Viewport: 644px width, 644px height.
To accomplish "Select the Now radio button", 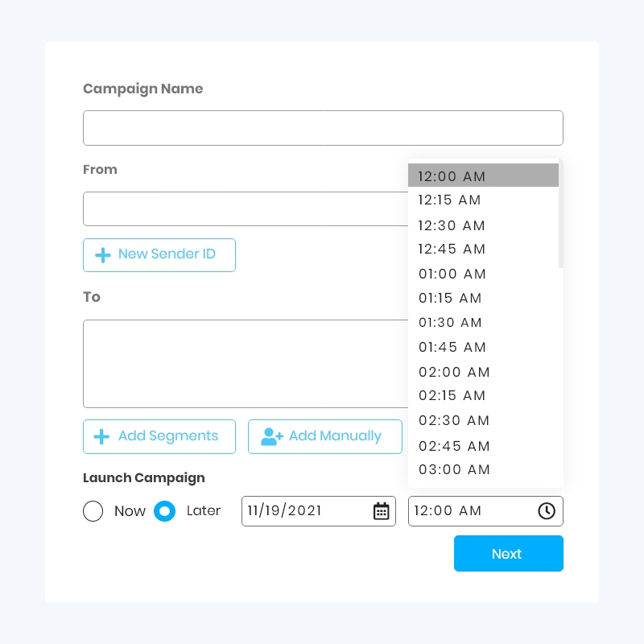I will click(x=93, y=511).
